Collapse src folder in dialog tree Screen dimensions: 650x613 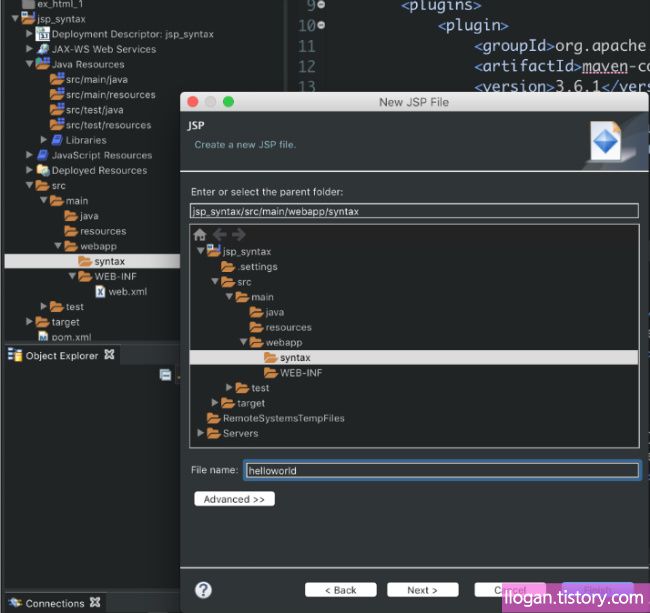(x=215, y=281)
